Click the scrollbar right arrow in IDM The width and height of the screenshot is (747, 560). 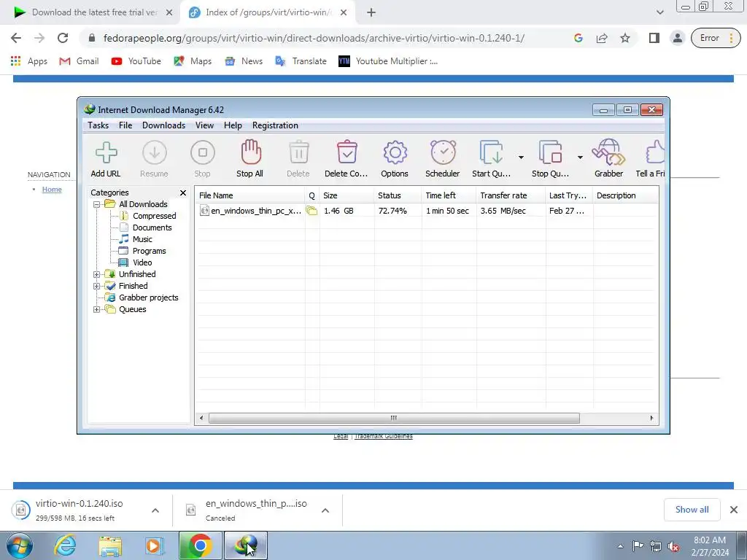click(651, 418)
